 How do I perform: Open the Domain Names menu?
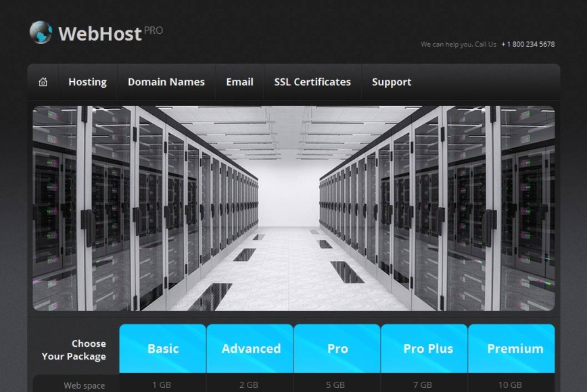166,82
